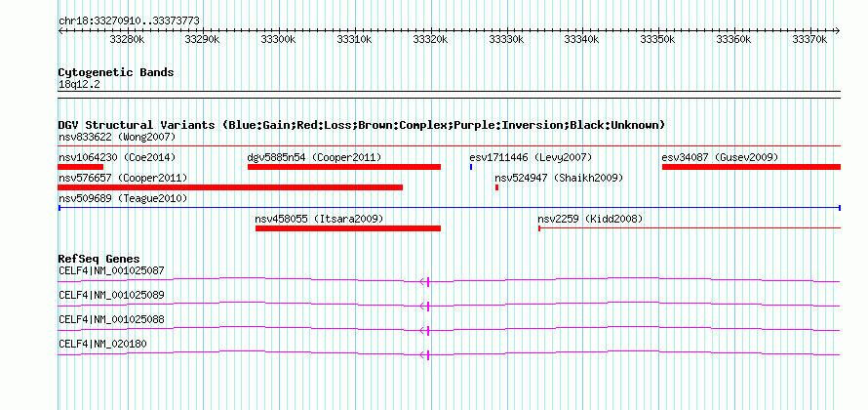Open CELF4|NM_001025088 gene label
The image size is (868, 410).
tap(111, 319)
